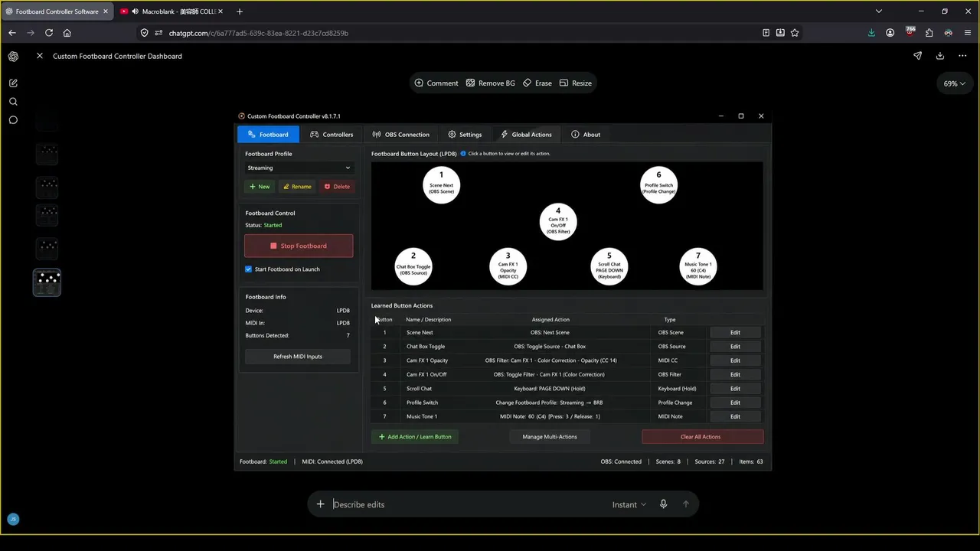Click Edit for the Music Tone 1 row
Screen dimensions: 980x551
[x=735, y=416]
